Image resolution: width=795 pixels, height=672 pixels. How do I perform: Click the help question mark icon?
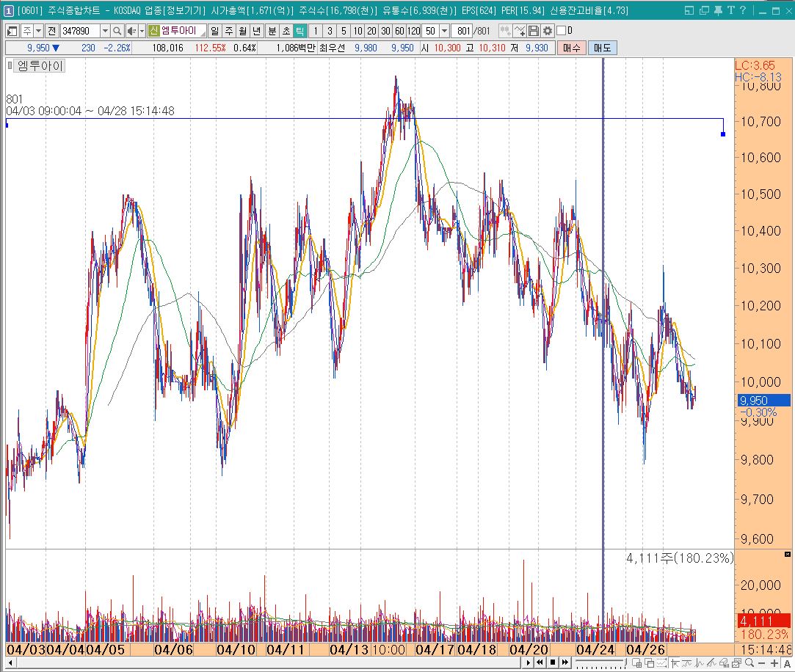tap(743, 11)
